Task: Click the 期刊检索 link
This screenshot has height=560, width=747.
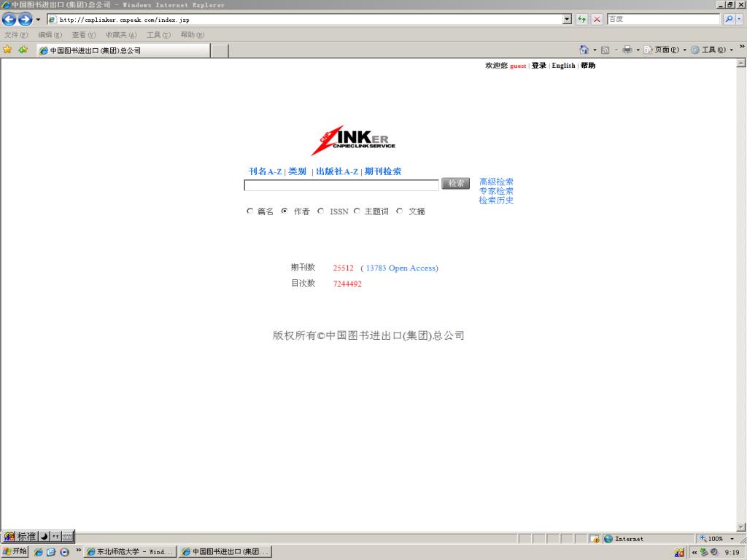Action: pyautogui.click(x=383, y=171)
